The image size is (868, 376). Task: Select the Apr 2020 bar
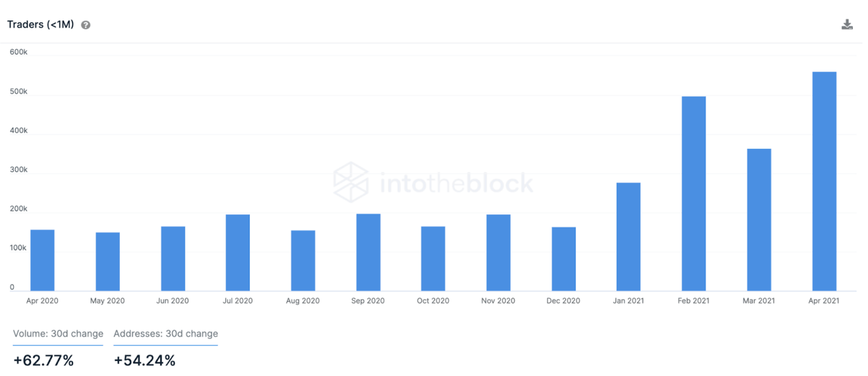coord(42,260)
